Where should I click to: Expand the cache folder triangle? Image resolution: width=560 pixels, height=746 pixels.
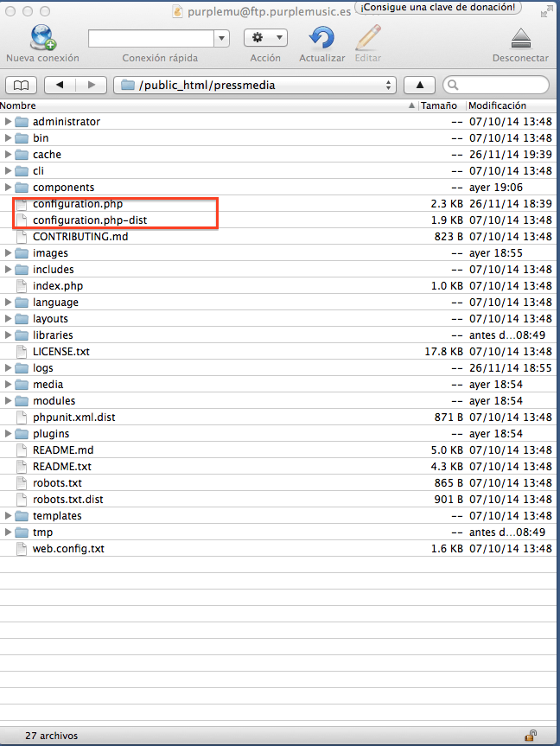pos(8,154)
